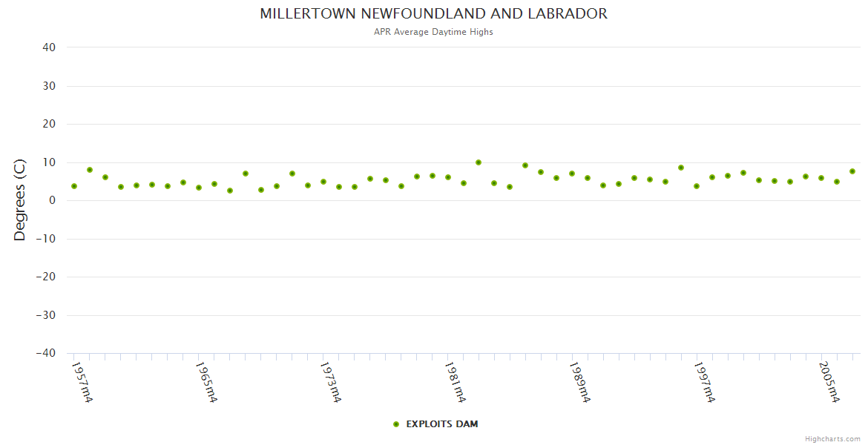Click the MILLERTOWN NEWFOUNDLAND AND LABRADOR chart title
The height and width of the screenshot is (445, 868).
pyautogui.click(x=433, y=14)
